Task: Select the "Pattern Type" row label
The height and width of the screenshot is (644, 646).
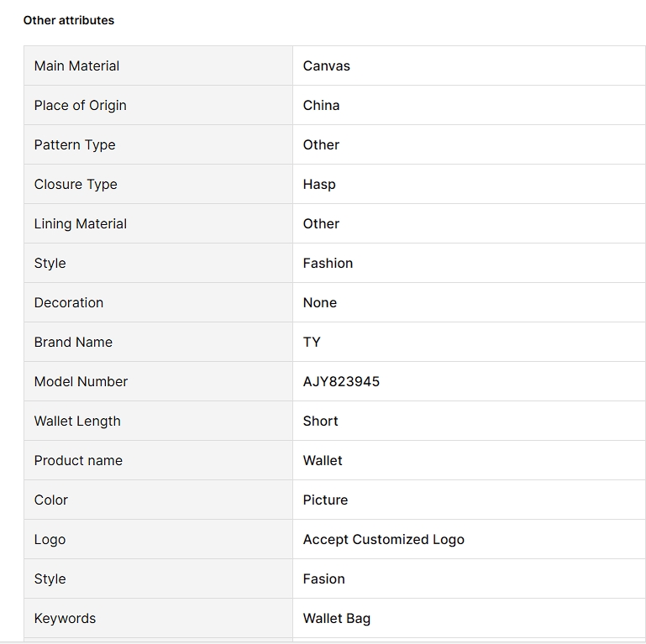Action: pos(75,144)
